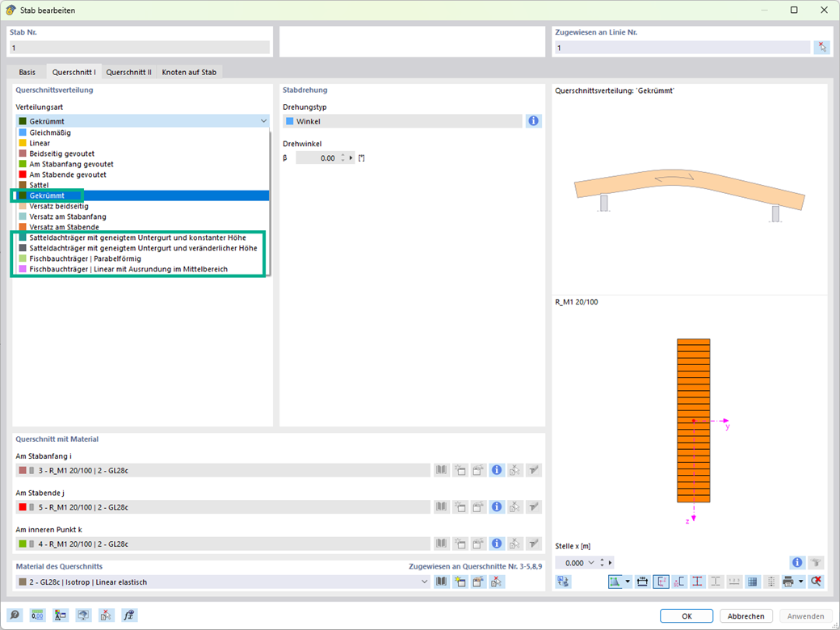Click the Abbrechen button
840x630 pixels.
(746, 616)
